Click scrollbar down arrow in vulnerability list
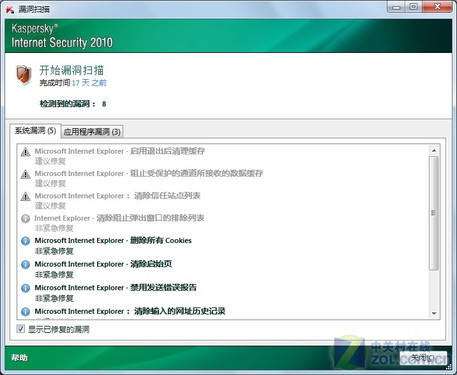Viewport: 457px width, 375px height. [x=434, y=313]
